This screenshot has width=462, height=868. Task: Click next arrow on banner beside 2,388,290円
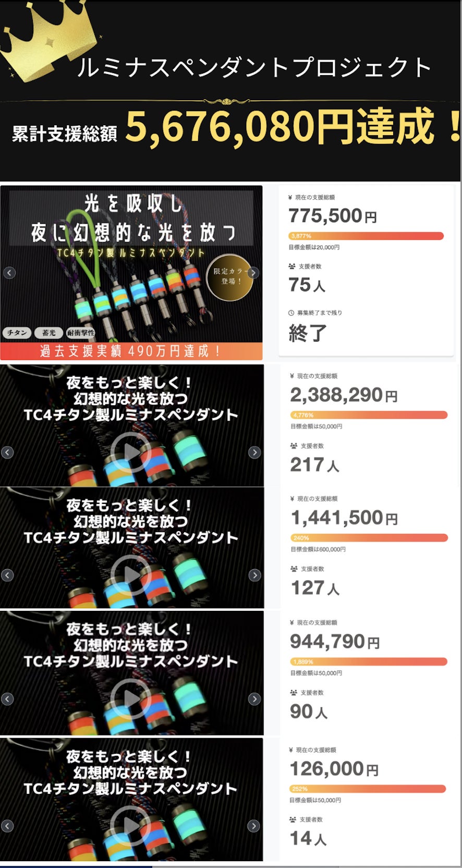tap(254, 452)
